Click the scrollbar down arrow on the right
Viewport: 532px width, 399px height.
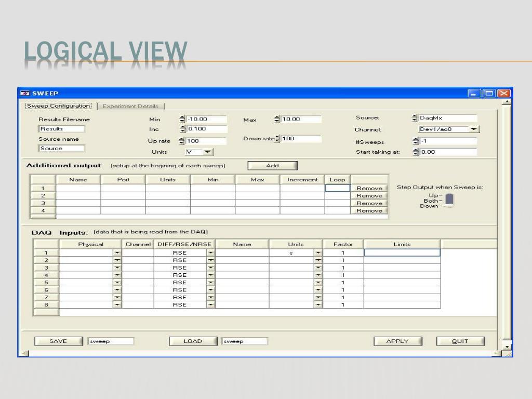click(x=507, y=347)
